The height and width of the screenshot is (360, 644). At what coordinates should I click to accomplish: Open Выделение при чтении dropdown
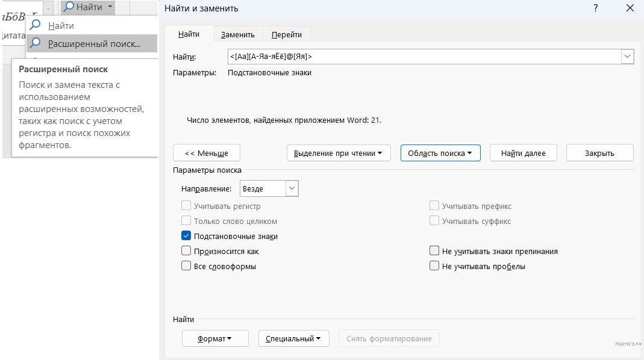(x=338, y=153)
